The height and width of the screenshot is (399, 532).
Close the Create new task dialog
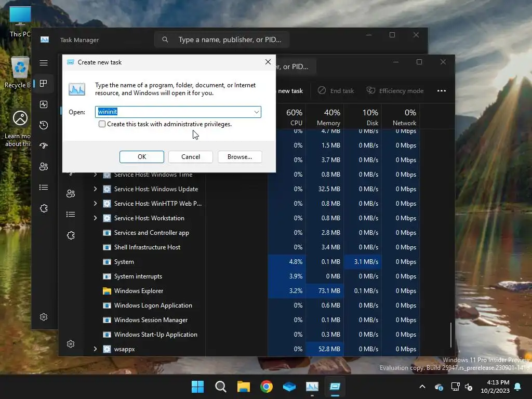pyautogui.click(x=268, y=62)
